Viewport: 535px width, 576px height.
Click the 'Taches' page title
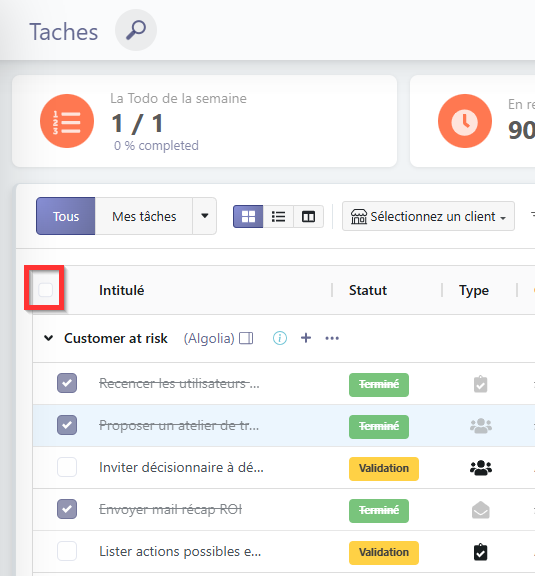(64, 32)
